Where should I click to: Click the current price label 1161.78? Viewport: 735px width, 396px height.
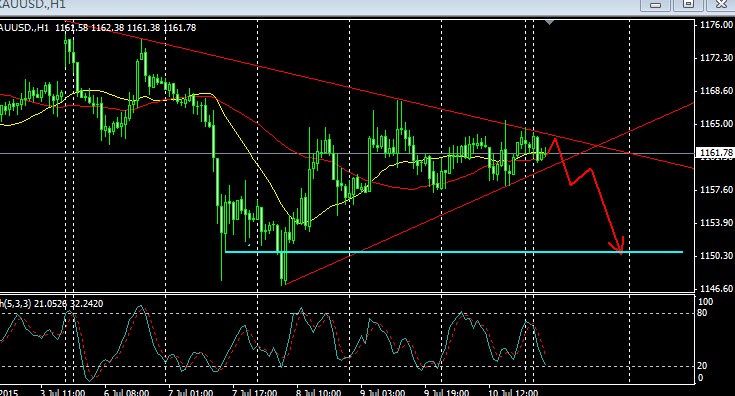click(715, 153)
